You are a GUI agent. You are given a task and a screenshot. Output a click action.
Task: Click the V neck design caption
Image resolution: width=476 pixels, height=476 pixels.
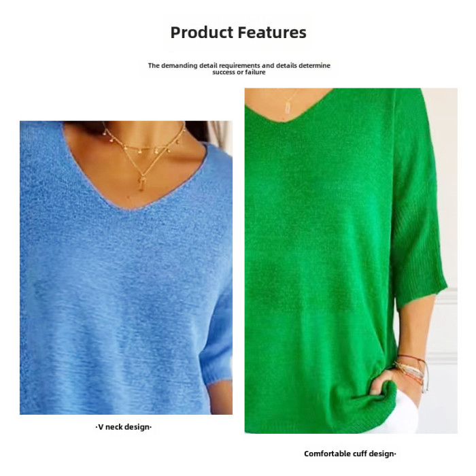tap(123, 427)
